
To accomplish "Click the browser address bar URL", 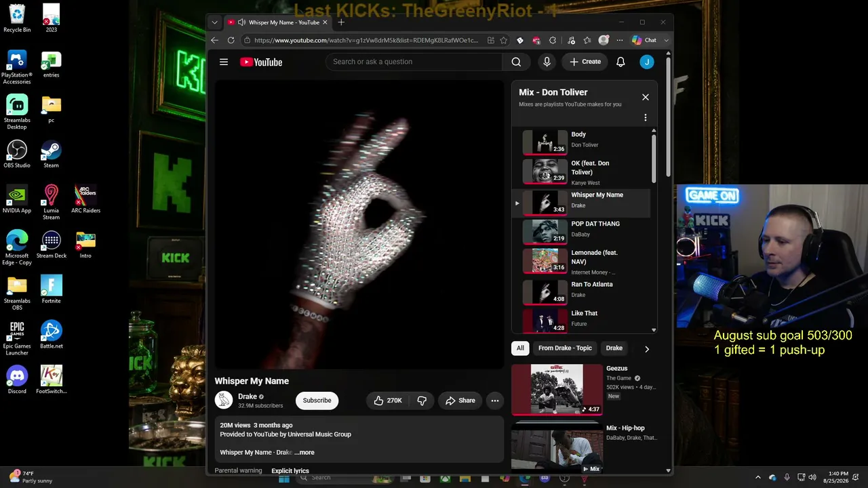I will (x=366, y=40).
